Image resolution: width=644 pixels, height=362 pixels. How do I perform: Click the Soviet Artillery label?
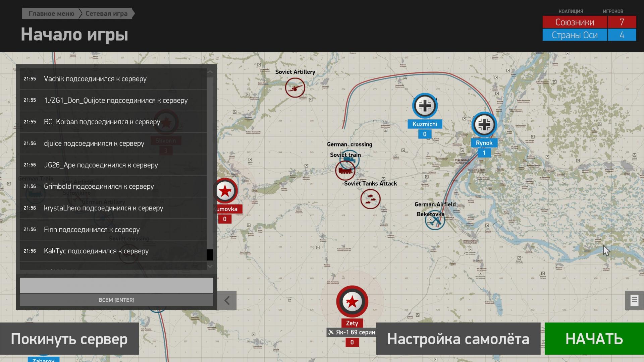(295, 72)
